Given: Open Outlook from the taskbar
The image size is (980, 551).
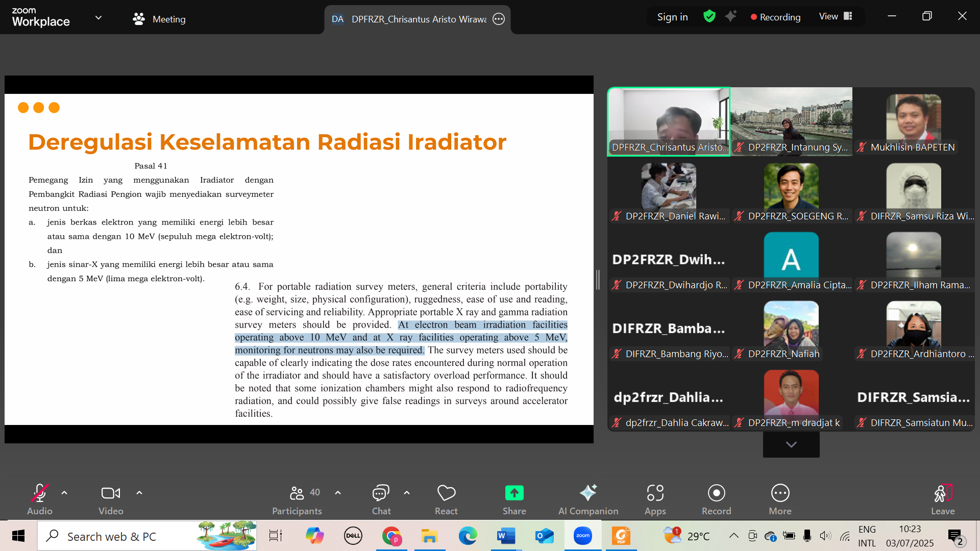Looking at the screenshot, I should tap(544, 536).
